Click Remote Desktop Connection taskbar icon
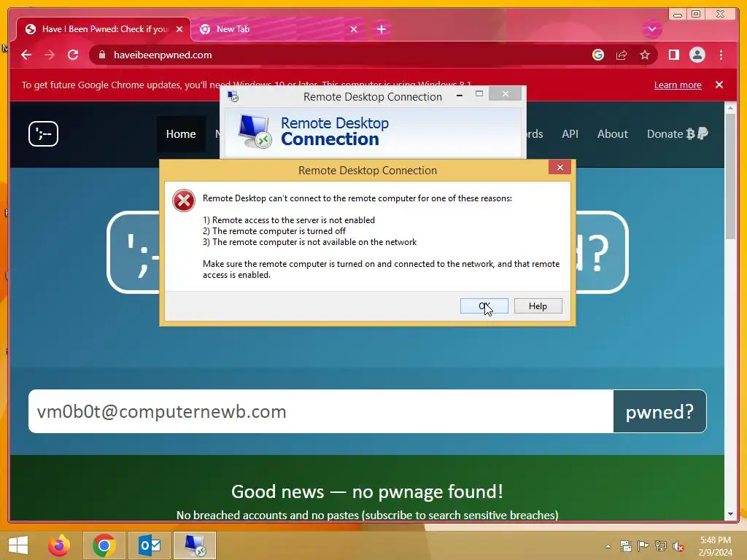 [x=195, y=545]
